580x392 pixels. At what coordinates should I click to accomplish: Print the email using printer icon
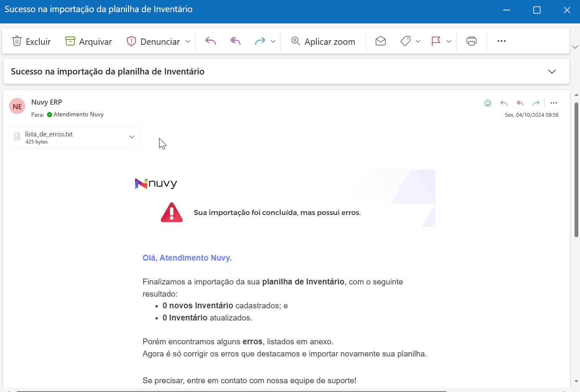[x=472, y=41]
